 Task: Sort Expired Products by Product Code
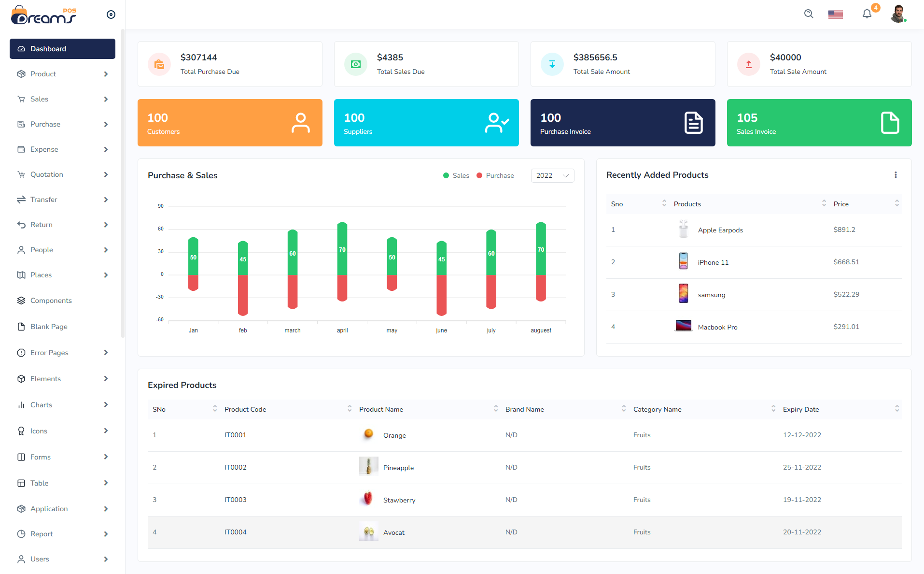click(350, 409)
